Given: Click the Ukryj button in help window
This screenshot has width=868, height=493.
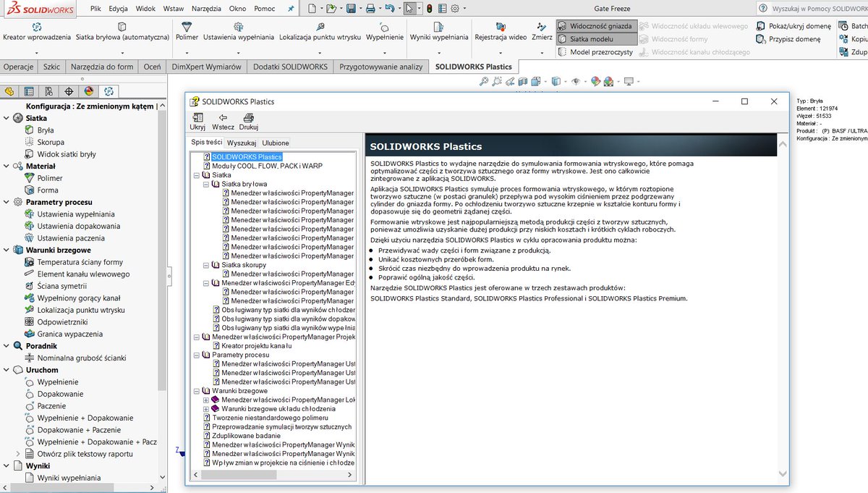Looking at the screenshot, I should (x=197, y=122).
